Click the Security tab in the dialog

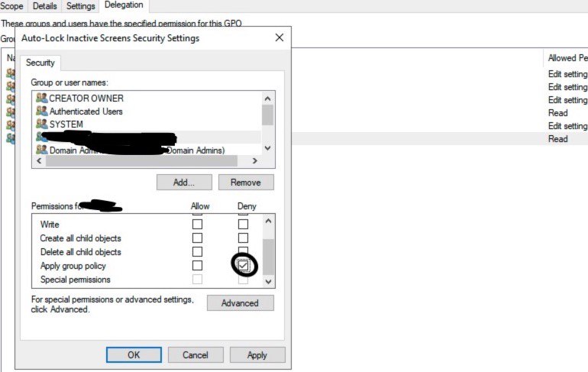tap(40, 63)
